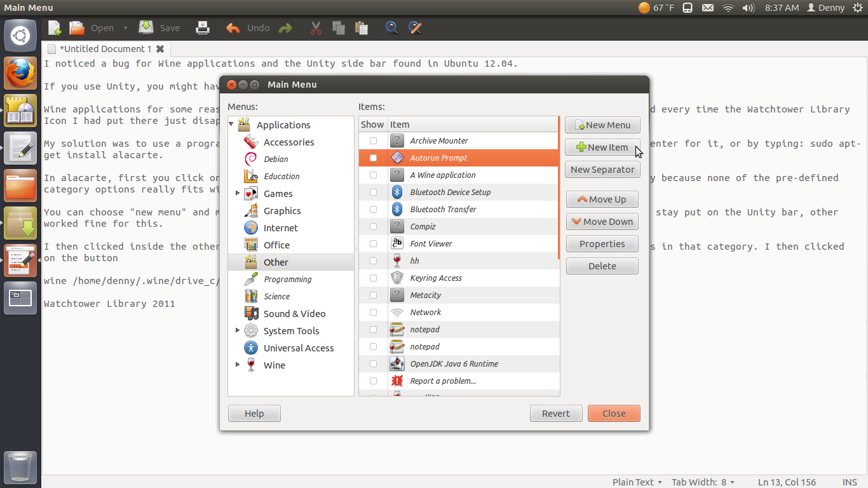
Task: Check Show for Bluetooth Device Setup
Action: point(373,192)
